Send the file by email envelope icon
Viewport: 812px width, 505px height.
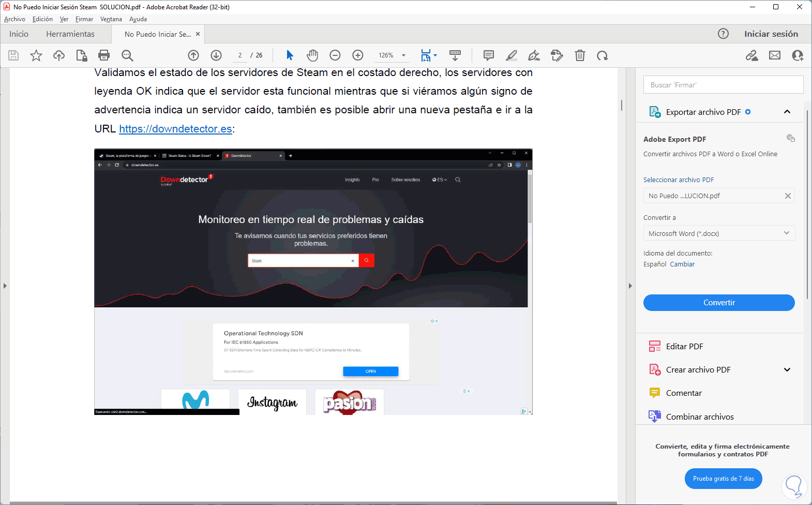pos(775,55)
